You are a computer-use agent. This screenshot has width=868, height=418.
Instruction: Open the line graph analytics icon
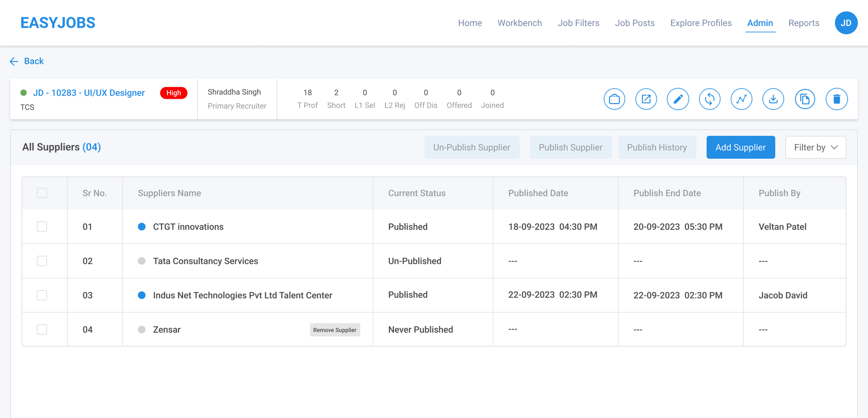[x=741, y=99]
